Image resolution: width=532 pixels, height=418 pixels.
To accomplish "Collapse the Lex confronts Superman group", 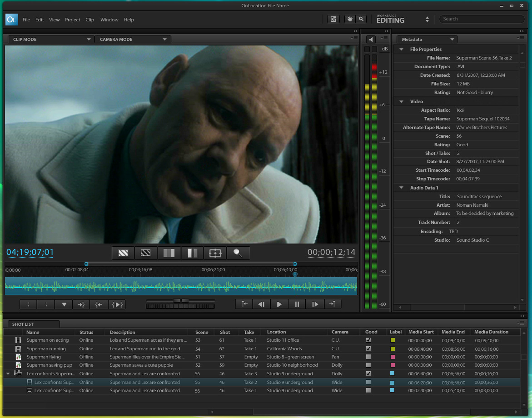I will pyautogui.click(x=8, y=374).
